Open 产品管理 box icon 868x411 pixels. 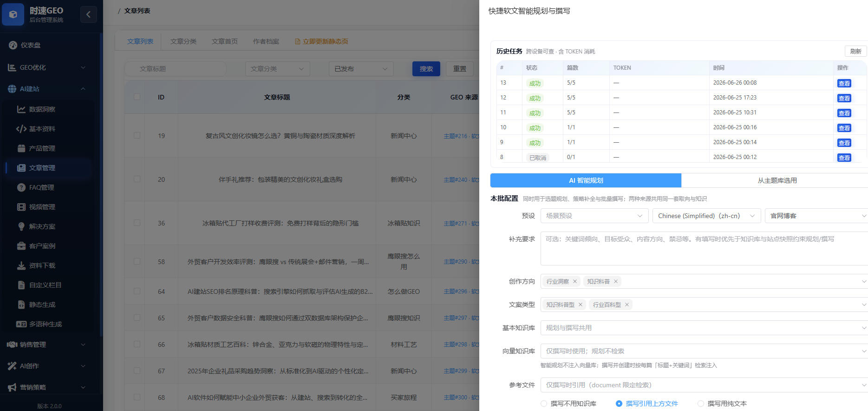tap(21, 148)
